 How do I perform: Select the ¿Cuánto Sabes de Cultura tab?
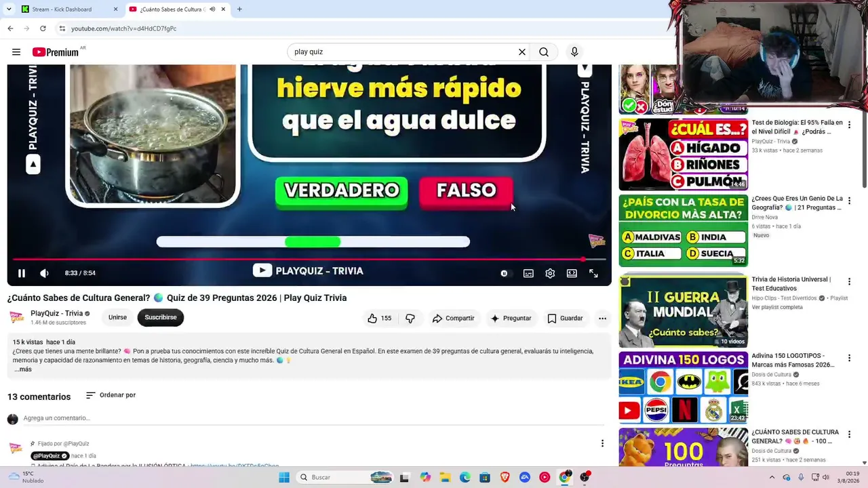pyautogui.click(x=172, y=9)
